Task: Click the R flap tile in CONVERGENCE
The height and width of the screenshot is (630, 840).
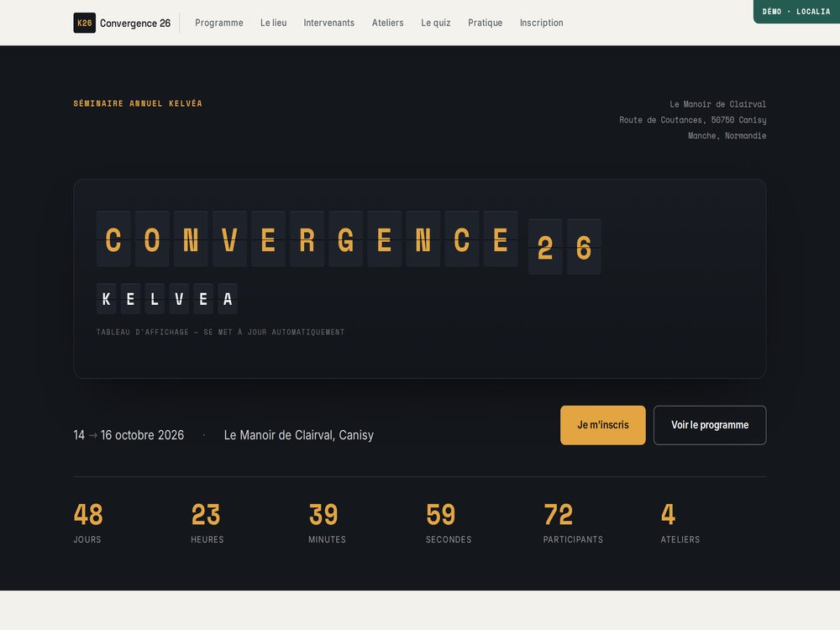Action: (307, 239)
